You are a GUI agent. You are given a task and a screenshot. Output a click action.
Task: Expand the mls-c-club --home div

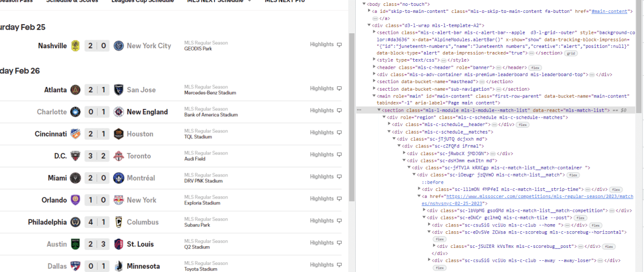pyautogui.click(x=429, y=225)
